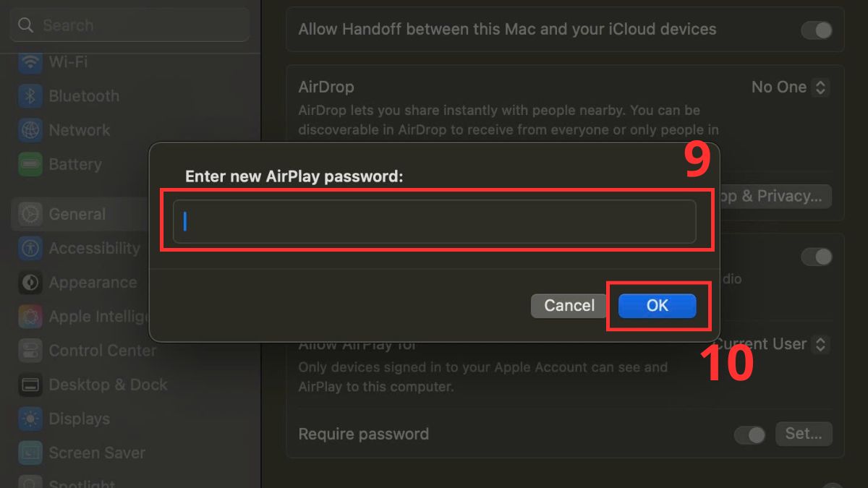868x488 pixels.
Task: Toggle the audio streaming switch
Action: tap(816, 257)
